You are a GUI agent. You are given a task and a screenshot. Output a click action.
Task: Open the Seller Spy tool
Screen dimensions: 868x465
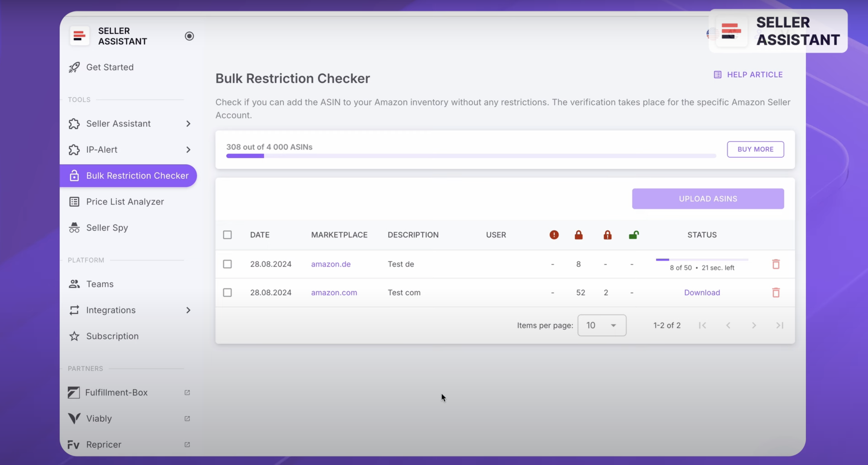(x=106, y=228)
